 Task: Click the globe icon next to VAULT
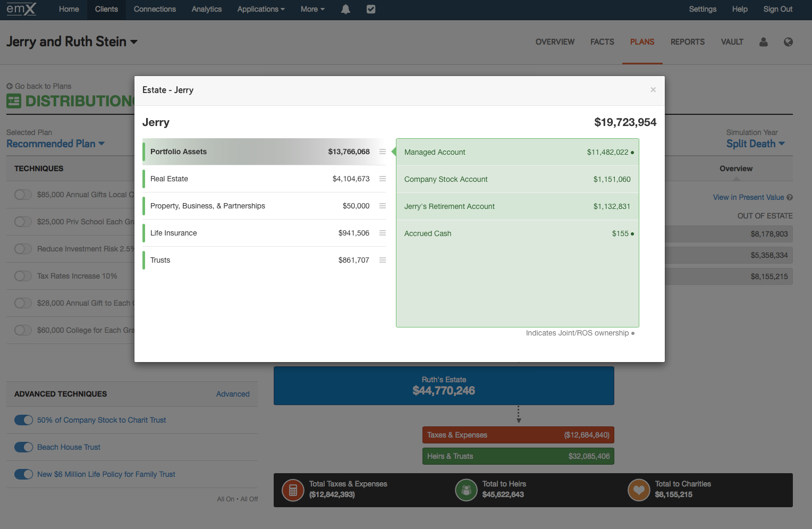point(788,42)
